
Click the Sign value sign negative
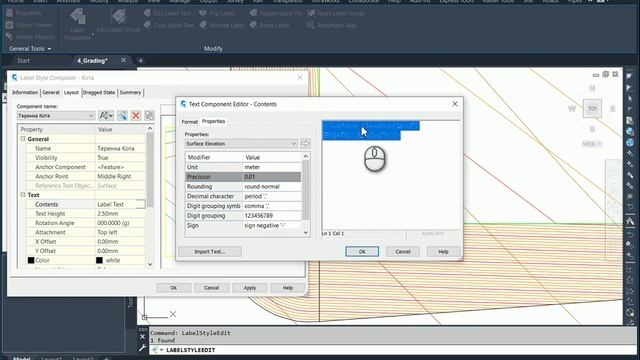(272, 225)
